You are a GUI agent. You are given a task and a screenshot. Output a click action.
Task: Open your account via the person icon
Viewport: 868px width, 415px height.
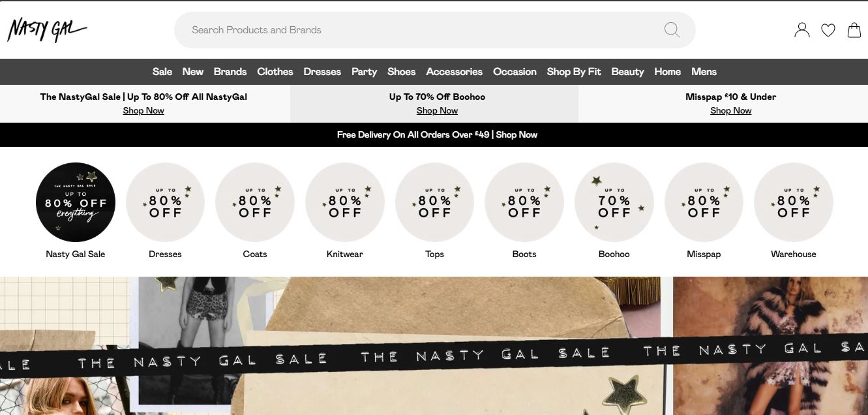point(801,29)
